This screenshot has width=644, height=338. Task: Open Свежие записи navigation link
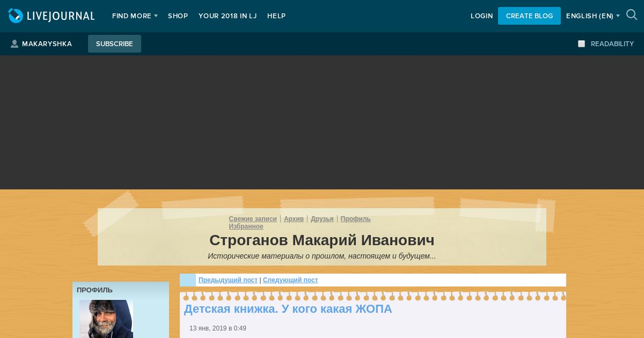tap(253, 219)
